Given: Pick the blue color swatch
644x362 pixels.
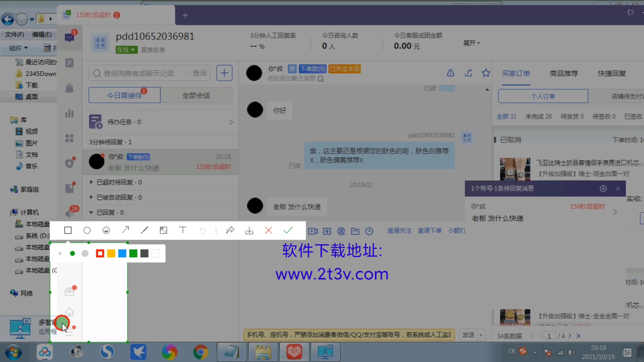Looking at the screenshot, I should (x=122, y=253).
